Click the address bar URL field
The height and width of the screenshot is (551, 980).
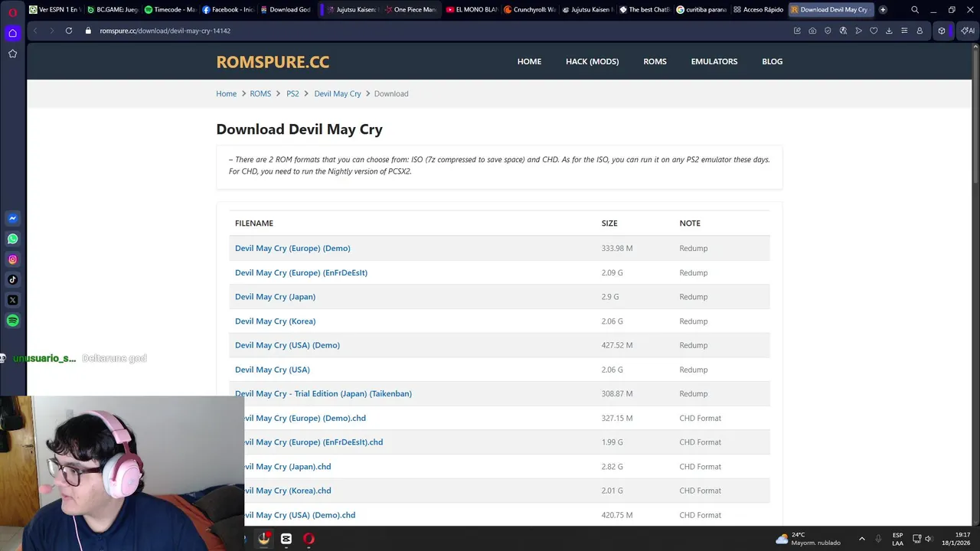click(165, 31)
